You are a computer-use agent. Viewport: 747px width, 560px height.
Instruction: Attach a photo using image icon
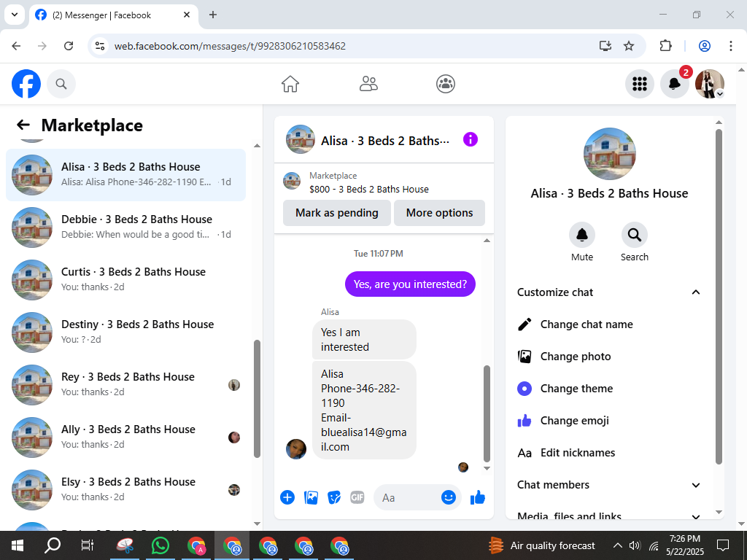pyautogui.click(x=311, y=497)
